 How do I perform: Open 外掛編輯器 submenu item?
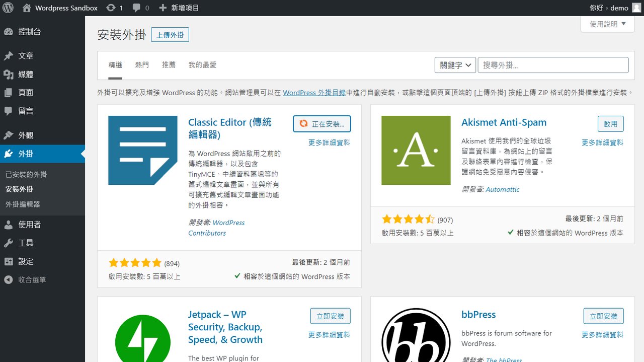(x=23, y=204)
